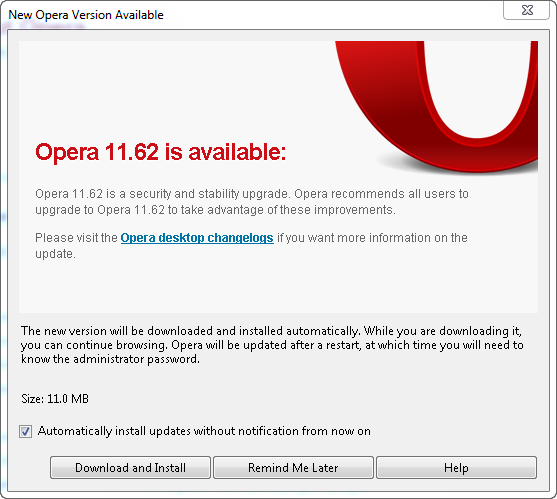The image size is (557, 499).
Task: Close the New Opera Version Available dialog
Action: [527, 10]
